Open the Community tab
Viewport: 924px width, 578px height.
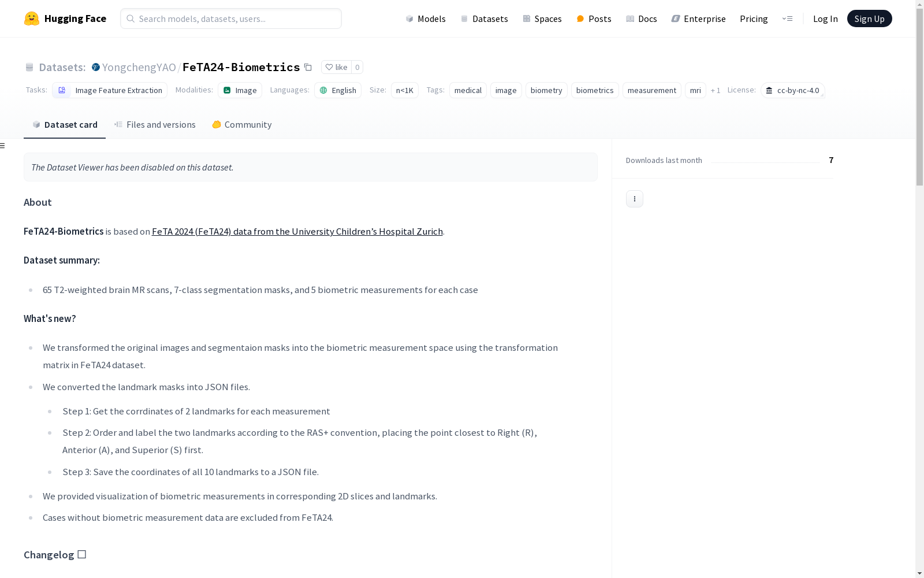(241, 124)
